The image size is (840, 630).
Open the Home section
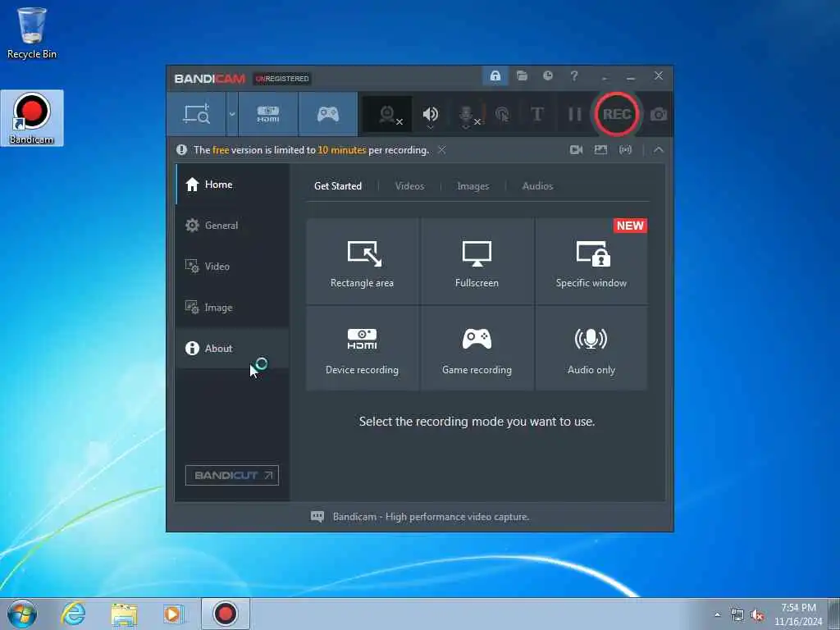click(232, 185)
